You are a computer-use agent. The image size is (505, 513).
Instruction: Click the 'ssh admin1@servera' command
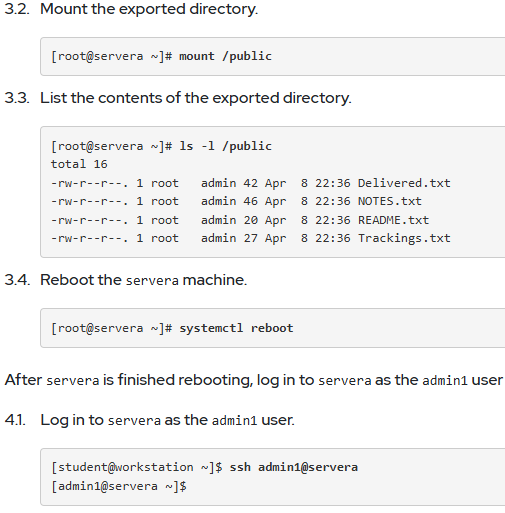pyautogui.click(x=294, y=467)
